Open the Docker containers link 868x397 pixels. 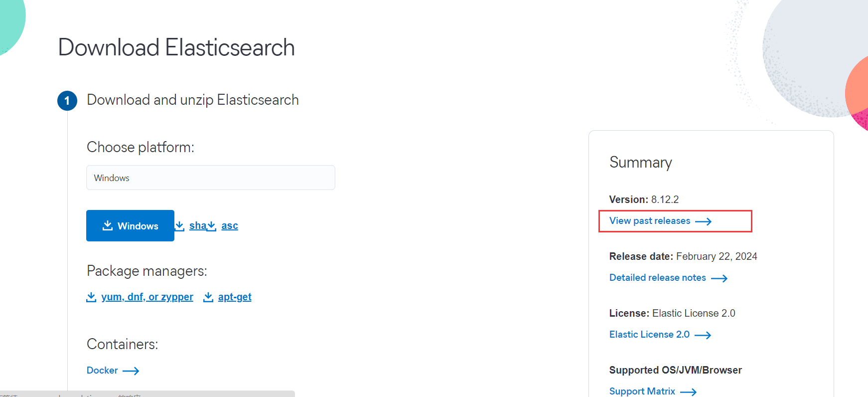pyautogui.click(x=102, y=370)
